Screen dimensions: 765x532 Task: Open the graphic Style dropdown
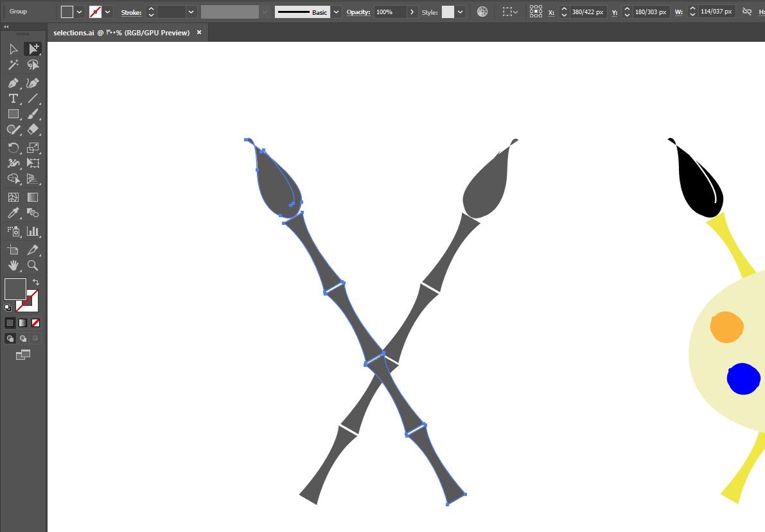pos(460,12)
